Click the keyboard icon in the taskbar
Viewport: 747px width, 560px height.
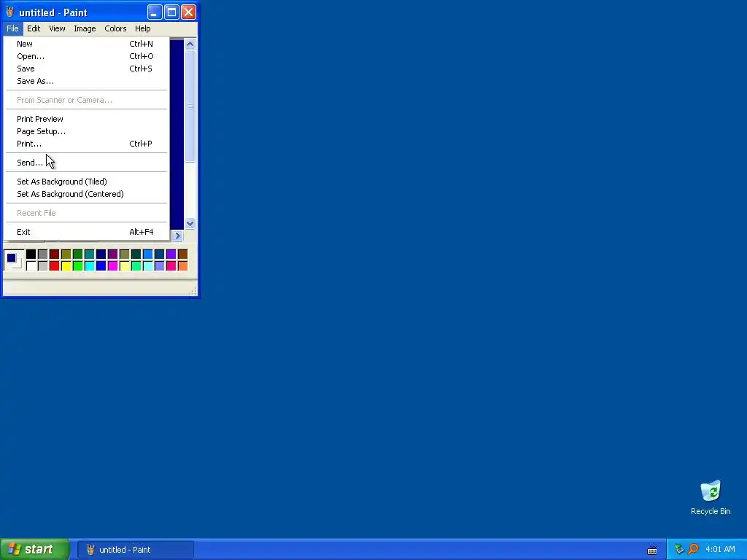click(x=652, y=551)
